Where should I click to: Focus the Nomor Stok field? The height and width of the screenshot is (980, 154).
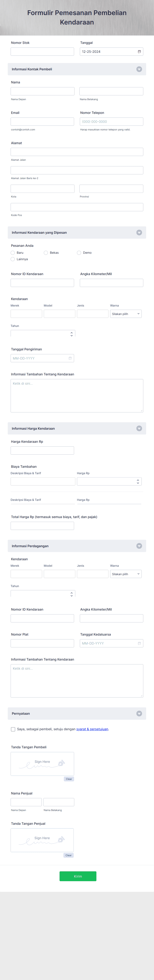click(x=42, y=52)
